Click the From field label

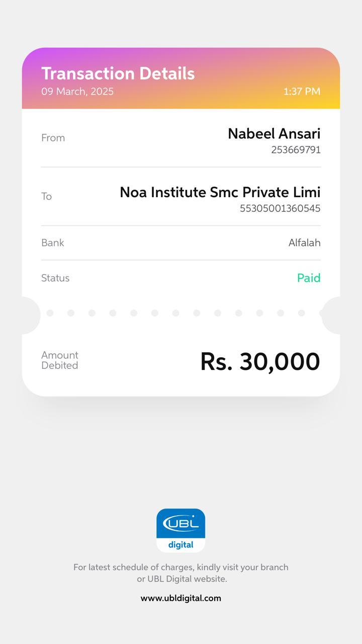(53, 138)
